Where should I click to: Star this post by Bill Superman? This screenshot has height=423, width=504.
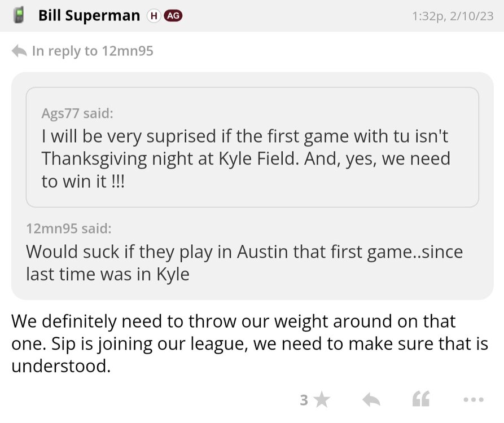[x=322, y=400]
